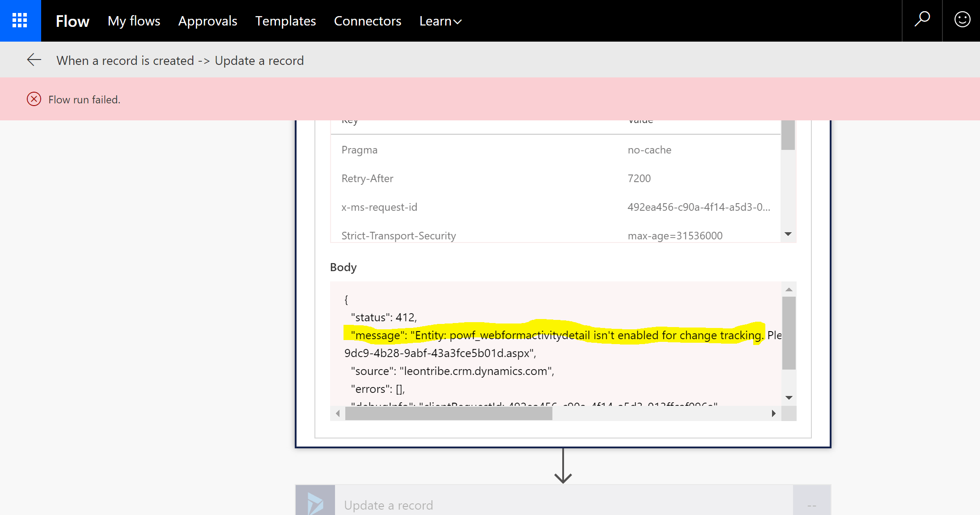This screenshot has height=515, width=980.
Task: Open the app launcher waffle icon
Action: click(20, 21)
